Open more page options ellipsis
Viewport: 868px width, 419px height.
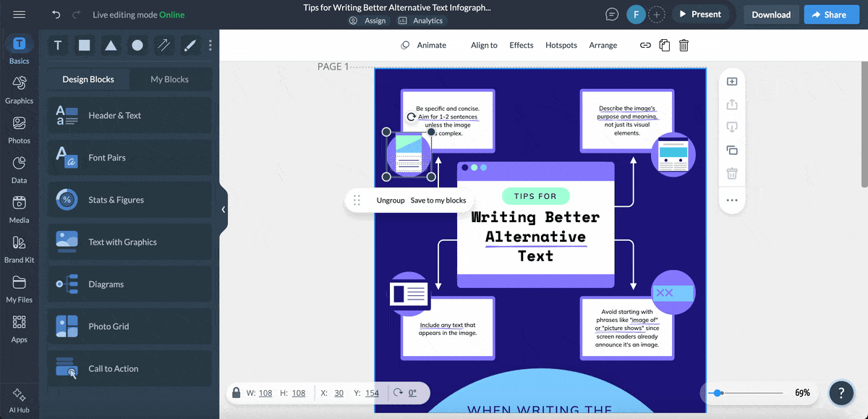[x=731, y=200]
